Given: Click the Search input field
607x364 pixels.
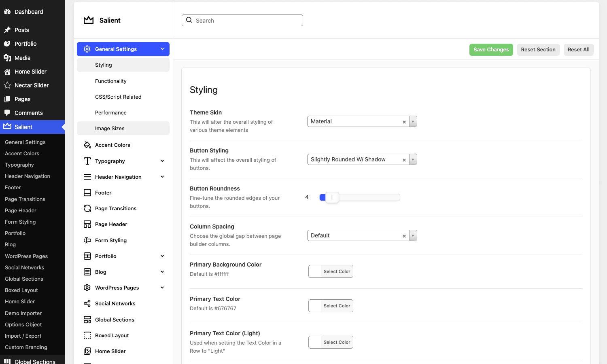Looking at the screenshot, I should point(242,20).
